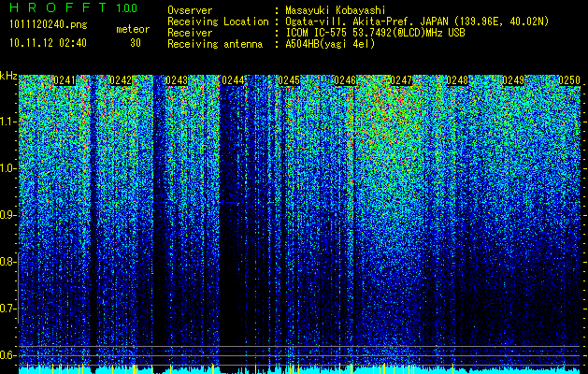Viewport: 588px width, 374px height.
Task: Click the 0249 time label
Action: [513, 80]
